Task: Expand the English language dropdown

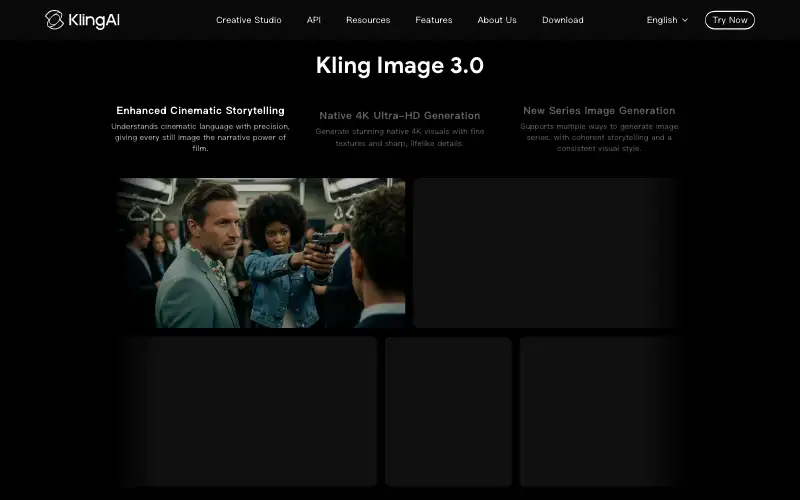Action: [x=667, y=20]
